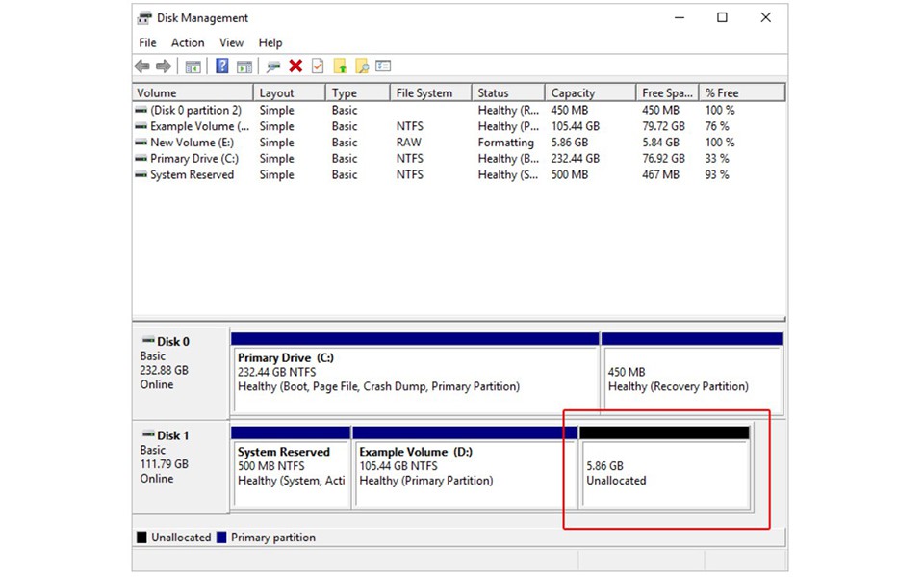Click the Disk 1 drive icon
This screenshot has height=577, width=924.
click(148, 434)
